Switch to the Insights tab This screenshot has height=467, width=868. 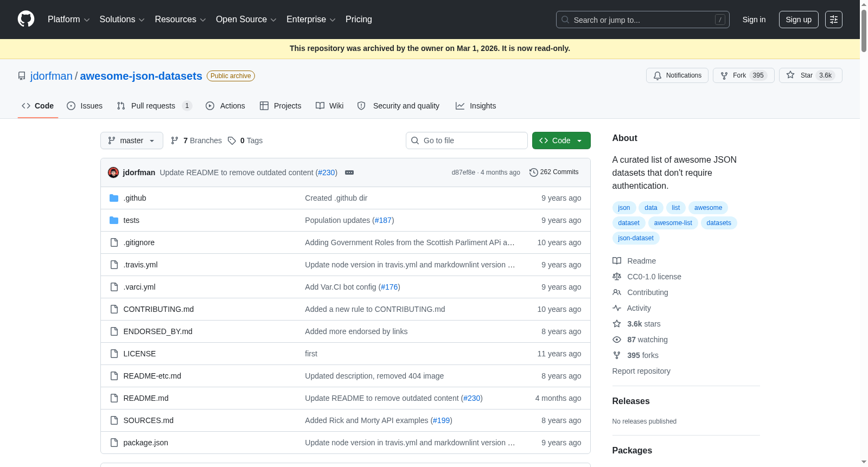(476, 106)
